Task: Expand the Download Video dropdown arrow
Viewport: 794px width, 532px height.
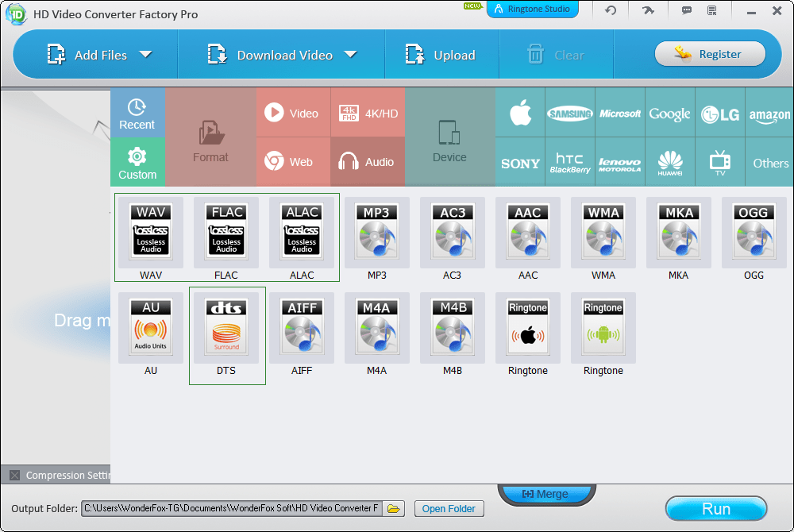Action: point(350,54)
